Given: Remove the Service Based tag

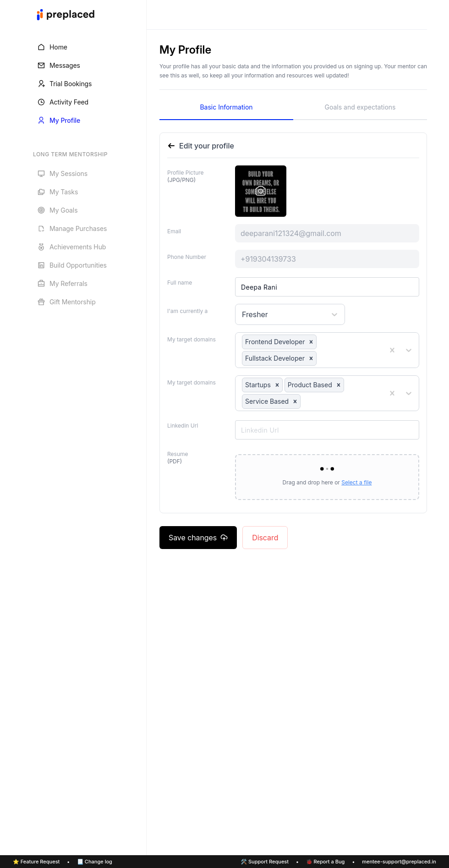Looking at the screenshot, I should coord(295,401).
